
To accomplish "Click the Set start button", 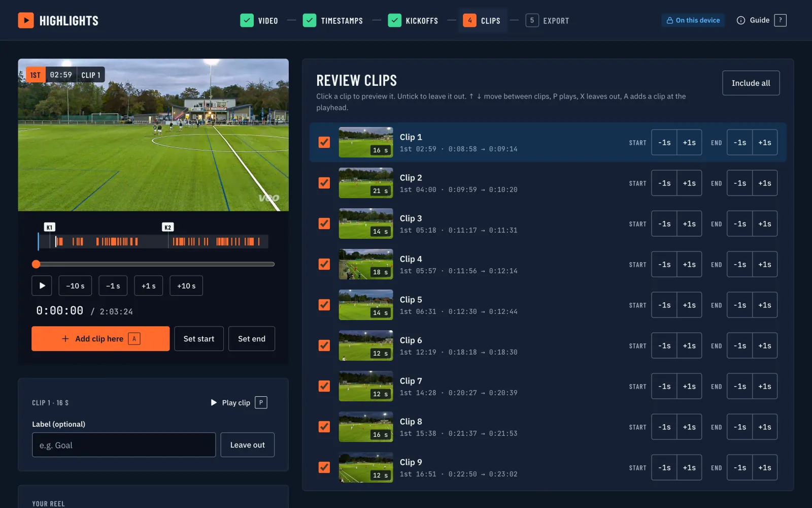I will click(x=199, y=338).
